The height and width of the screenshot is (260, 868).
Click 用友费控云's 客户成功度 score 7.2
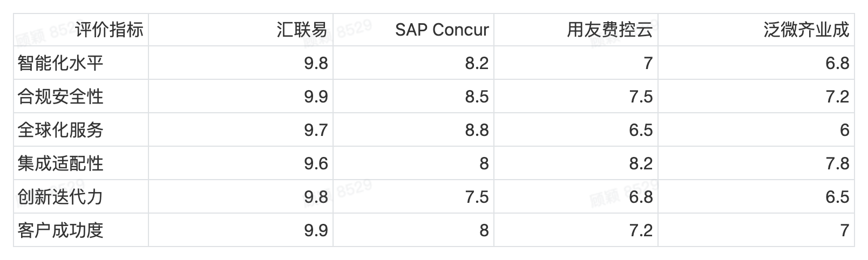coord(641,230)
